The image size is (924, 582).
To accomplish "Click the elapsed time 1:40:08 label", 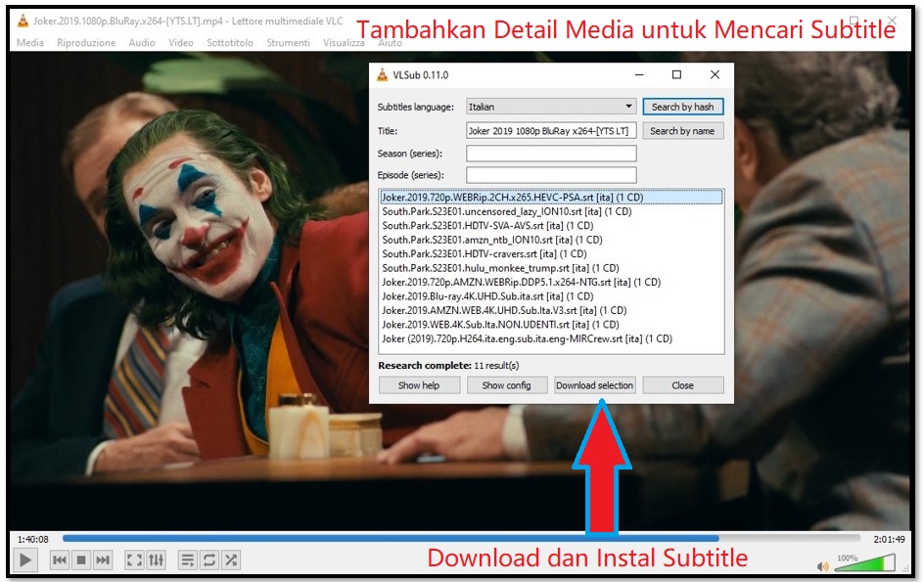I will [33, 539].
